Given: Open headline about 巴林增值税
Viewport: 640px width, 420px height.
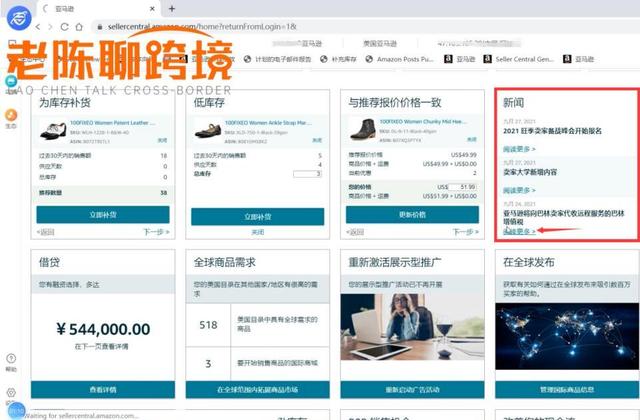Looking at the screenshot, I should pos(564,217).
